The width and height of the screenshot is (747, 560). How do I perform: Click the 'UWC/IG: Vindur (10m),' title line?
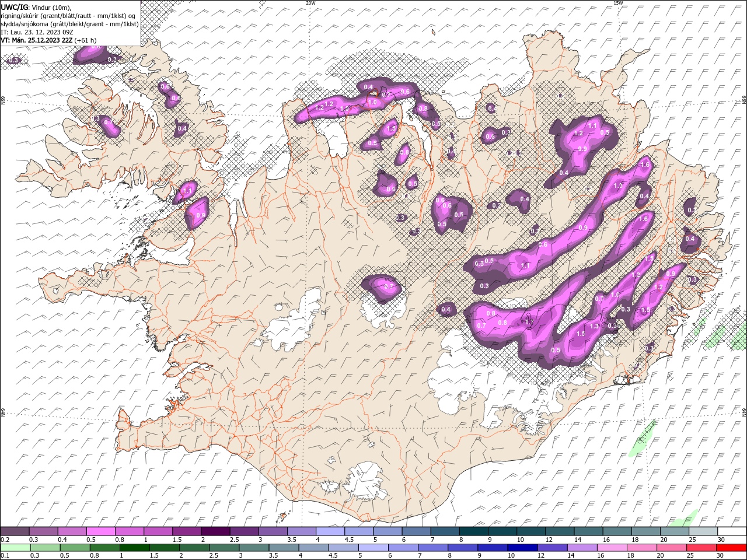[36, 7]
